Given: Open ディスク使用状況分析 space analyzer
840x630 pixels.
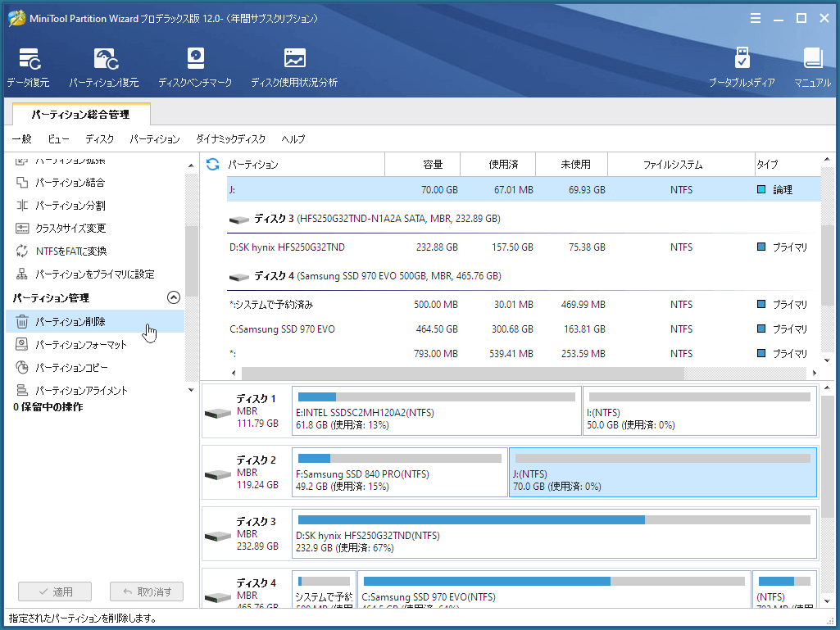Looking at the screenshot, I should pyautogui.click(x=294, y=67).
